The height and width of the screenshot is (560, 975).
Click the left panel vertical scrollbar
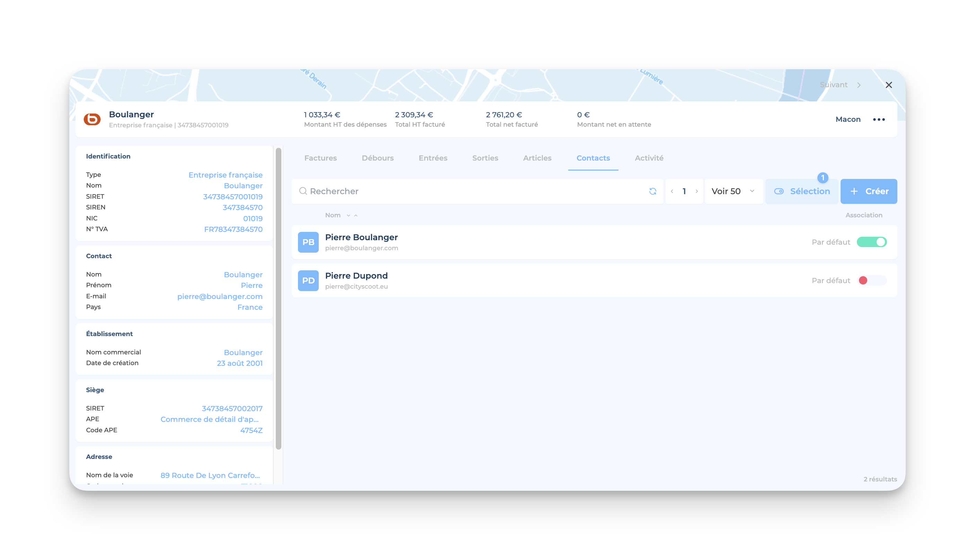(x=278, y=298)
